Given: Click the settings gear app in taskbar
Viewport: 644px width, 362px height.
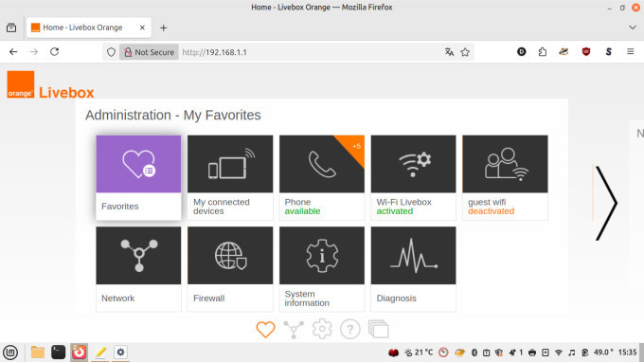Looking at the screenshot, I should click(120, 353).
